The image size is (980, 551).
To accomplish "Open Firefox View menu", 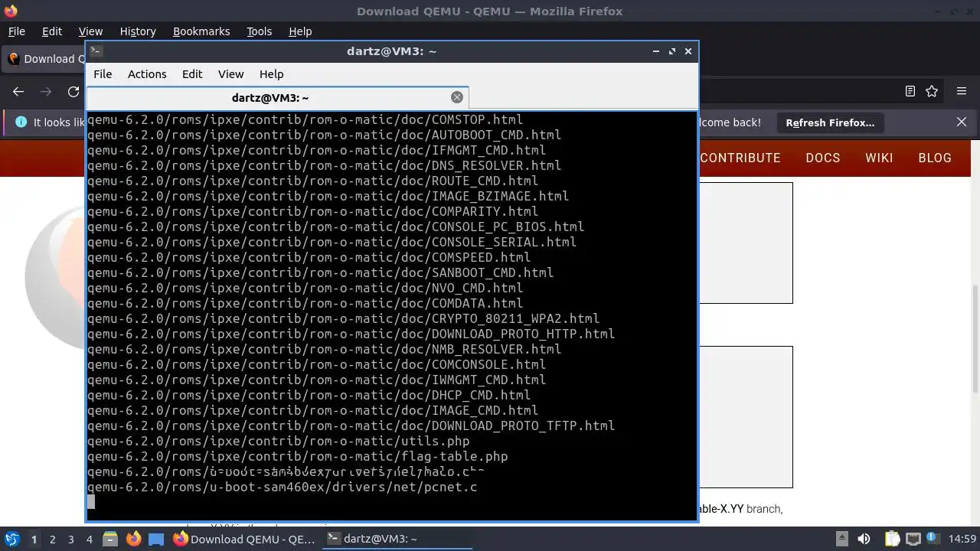I will tap(90, 31).
